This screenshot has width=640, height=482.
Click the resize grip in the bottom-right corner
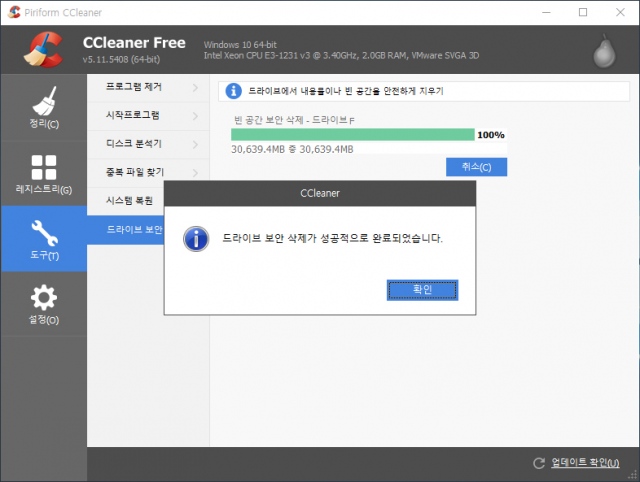[633, 475]
